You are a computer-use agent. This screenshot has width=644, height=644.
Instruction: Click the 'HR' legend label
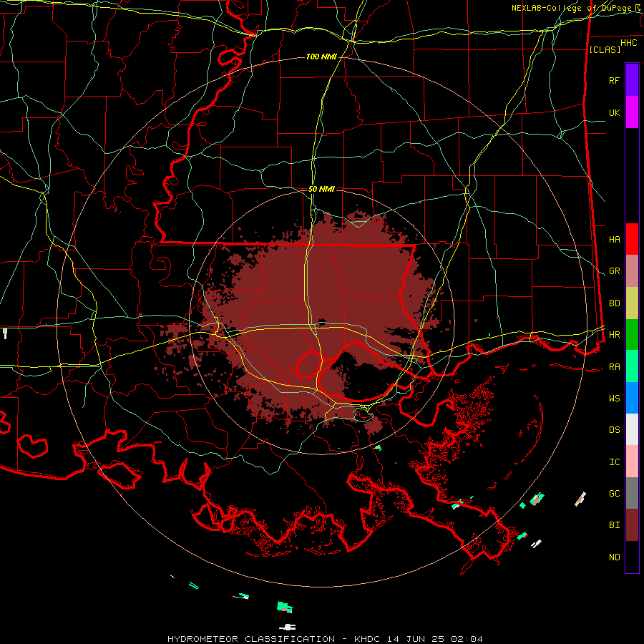click(614, 335)
